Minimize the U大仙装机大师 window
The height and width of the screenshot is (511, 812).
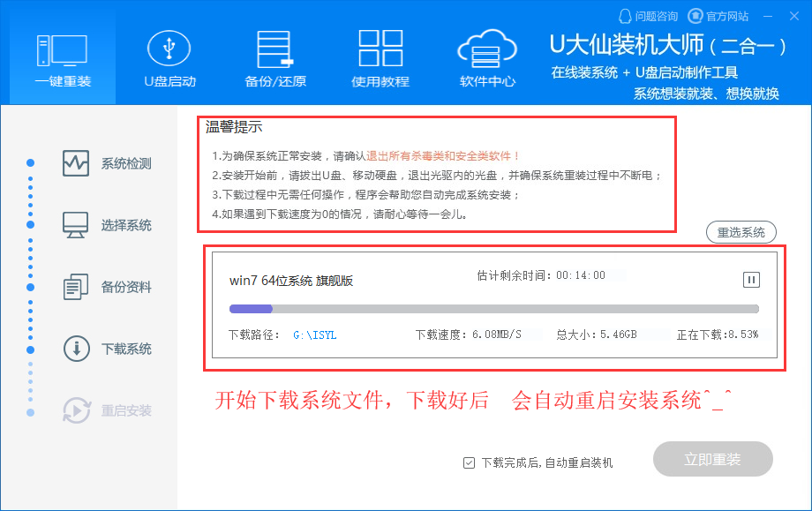[x=768, y=17]
